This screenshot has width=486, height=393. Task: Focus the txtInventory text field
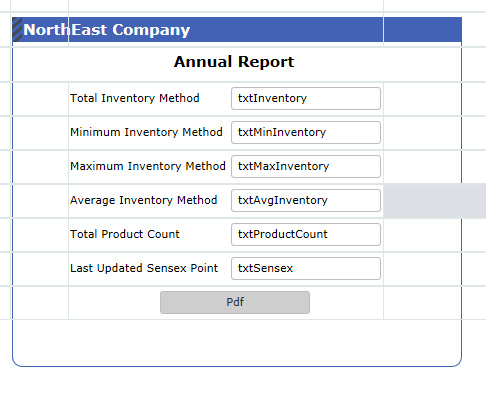(306, 98)
